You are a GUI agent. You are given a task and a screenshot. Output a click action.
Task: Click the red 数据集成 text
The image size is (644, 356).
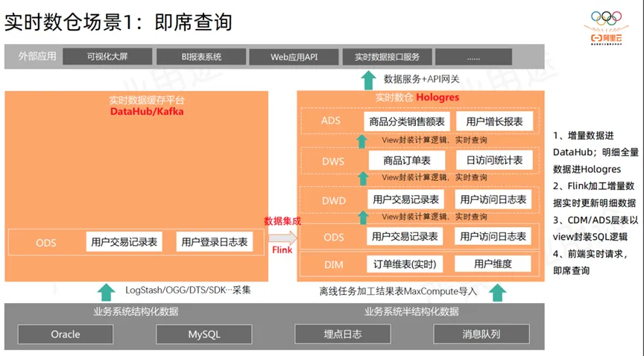point(282,221)
